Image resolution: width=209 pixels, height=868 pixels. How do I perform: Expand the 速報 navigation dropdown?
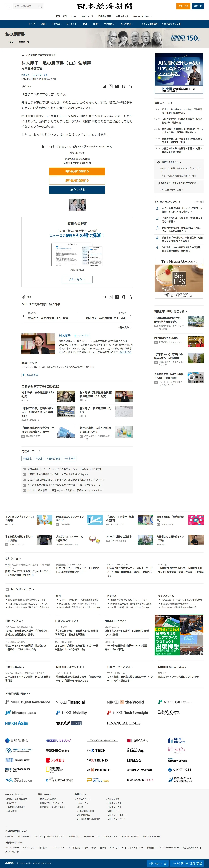pos(44,24)
